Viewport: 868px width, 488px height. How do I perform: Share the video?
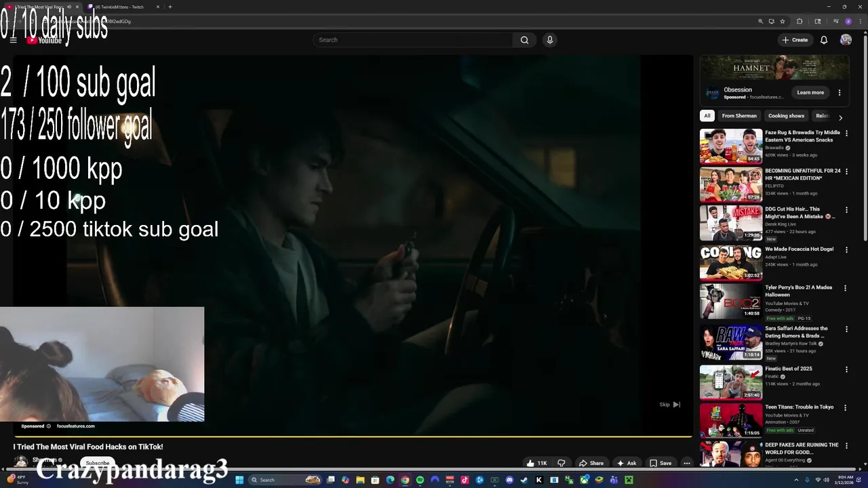point(591,463)
